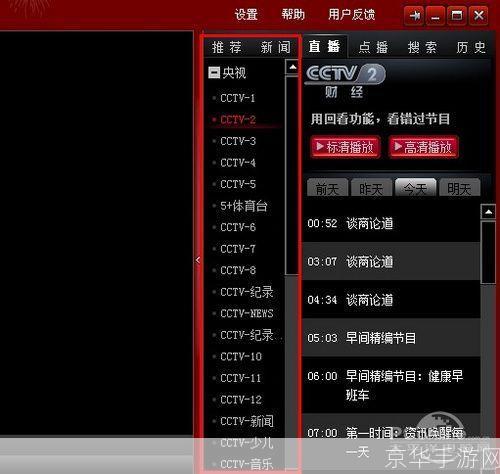The width and height of the screenshot is (500, 474).
Task: Open the 04:34 谈商论道 program
Action: 391,300
